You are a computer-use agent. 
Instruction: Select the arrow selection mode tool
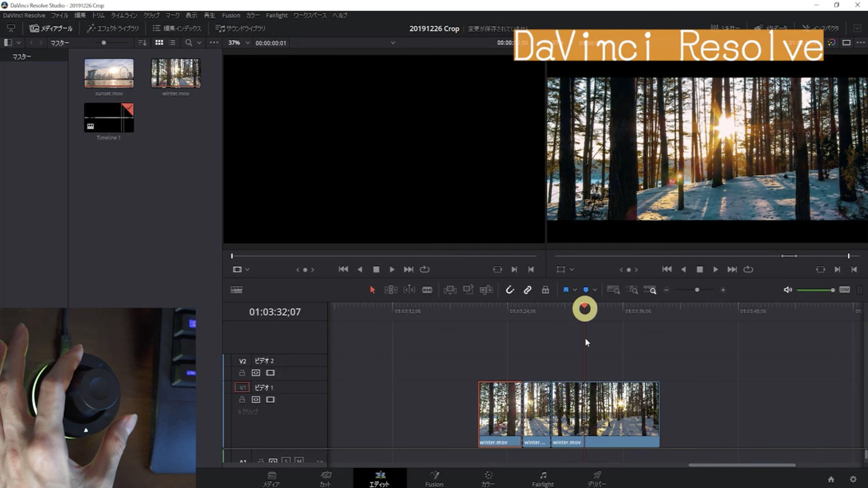click(372, 290)
